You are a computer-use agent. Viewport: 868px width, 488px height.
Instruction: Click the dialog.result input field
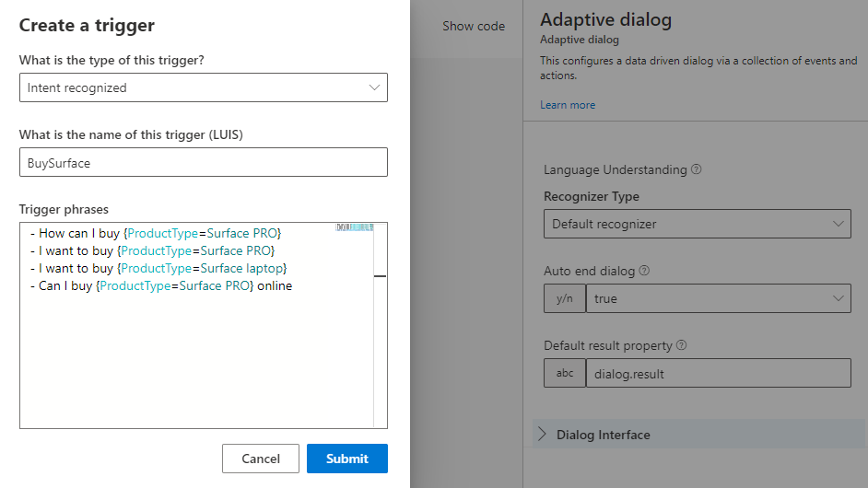click(719, 374)
